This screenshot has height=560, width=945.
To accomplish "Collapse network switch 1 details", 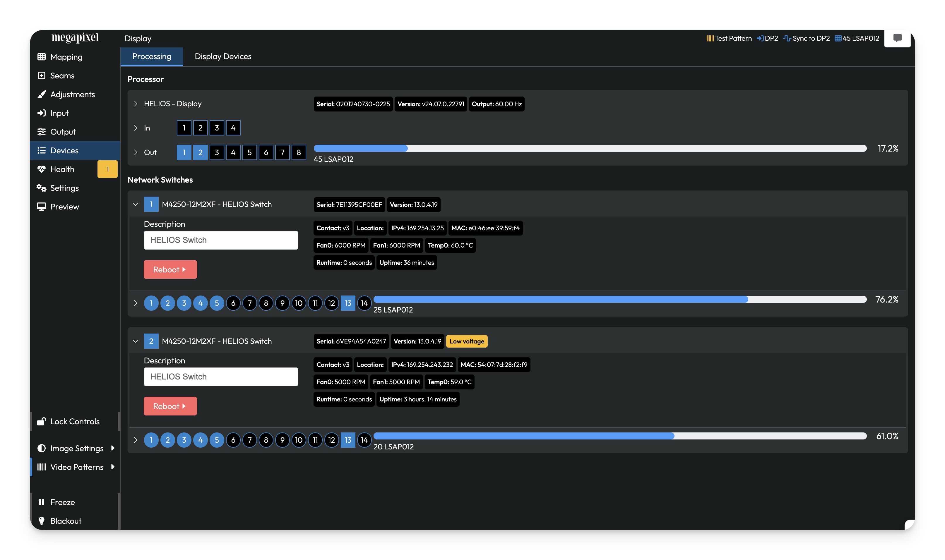I will pyautogui.click(x=136, y=204).
